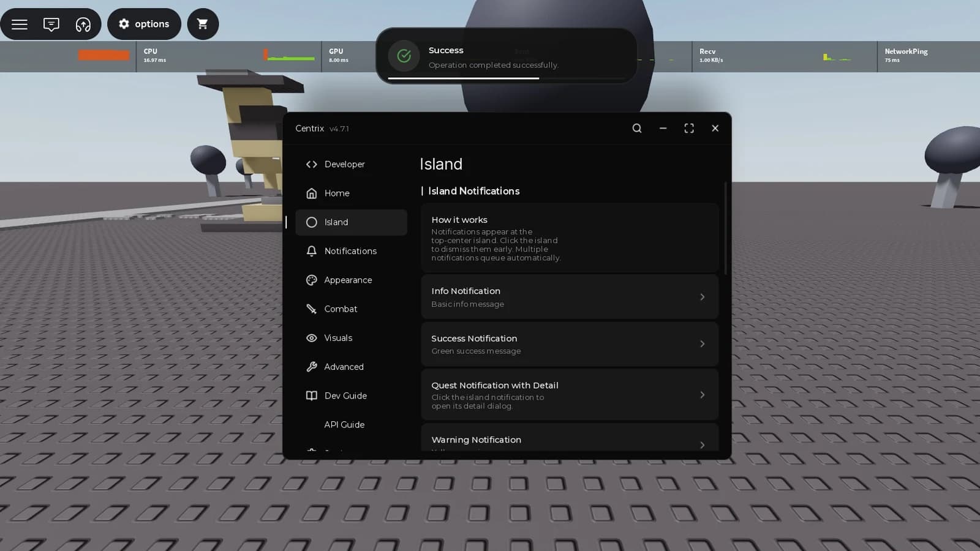Image resolution: width=980 pixels, height=551 pixels.
Task: Trigger the Quest Notification with Detail row
Action: [570, 395]
